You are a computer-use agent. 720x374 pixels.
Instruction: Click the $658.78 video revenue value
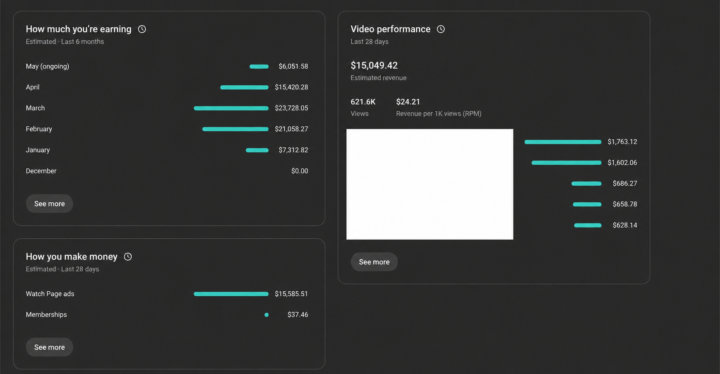coord(625,204)
